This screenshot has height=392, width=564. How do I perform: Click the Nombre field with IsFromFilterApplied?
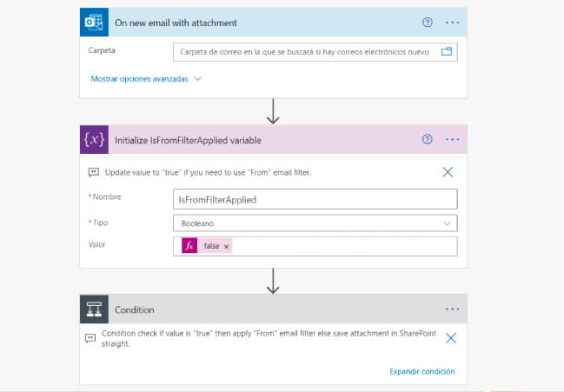(x=315, y=199)
